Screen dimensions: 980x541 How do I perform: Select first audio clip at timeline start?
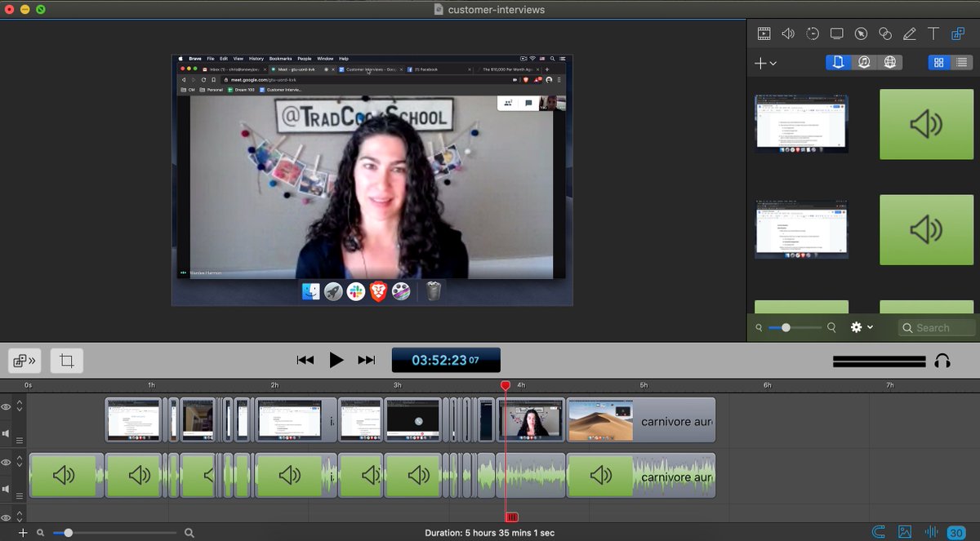point(66,476)
